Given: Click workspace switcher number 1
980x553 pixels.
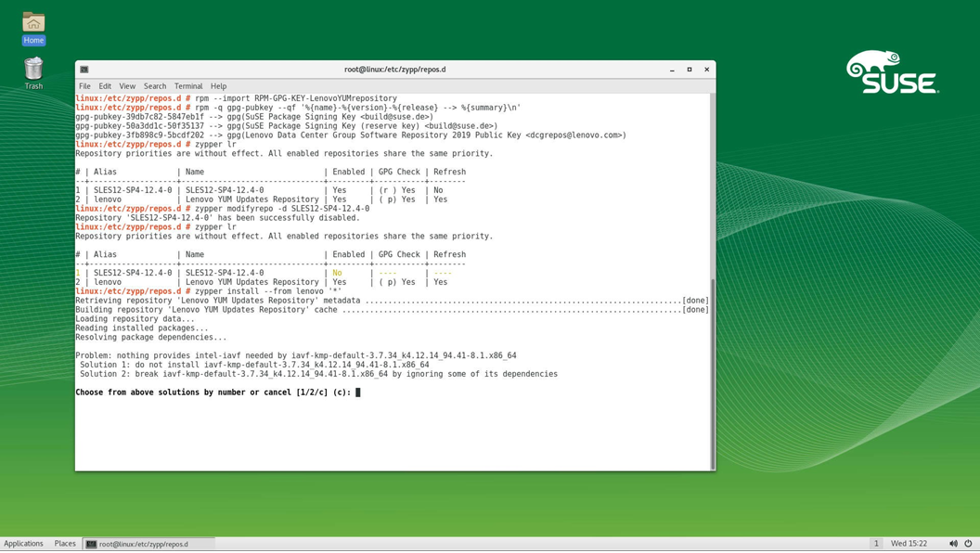Looking at the screenshot, I should click(x=875, y=544).
